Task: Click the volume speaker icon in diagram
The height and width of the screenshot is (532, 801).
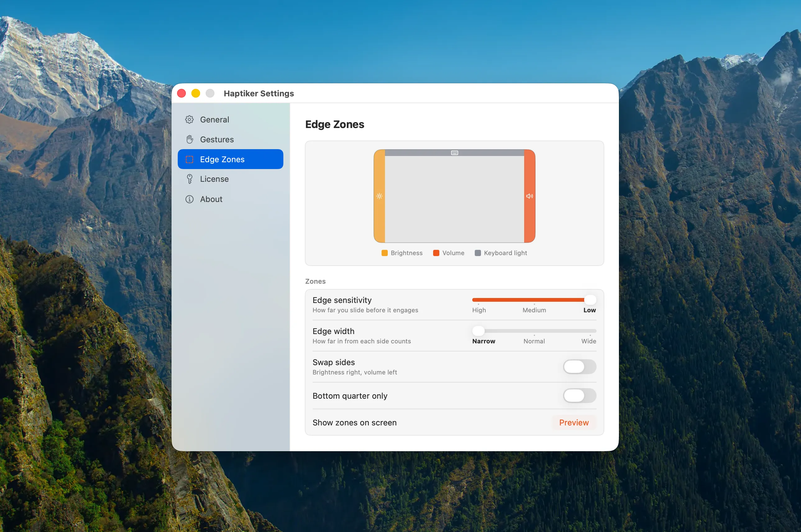Action: tap(529, 196)
